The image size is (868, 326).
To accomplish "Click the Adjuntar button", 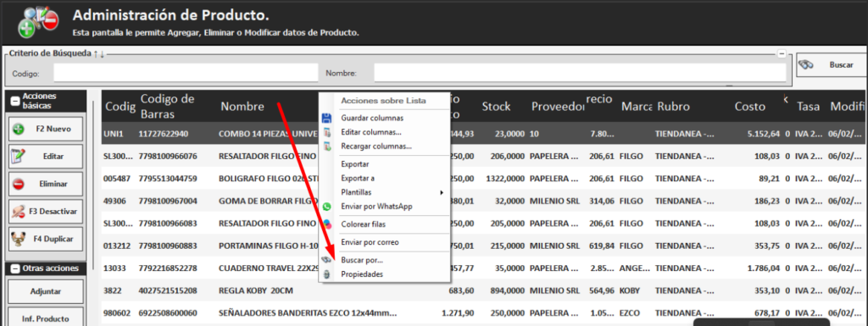I will click(46, 291).
